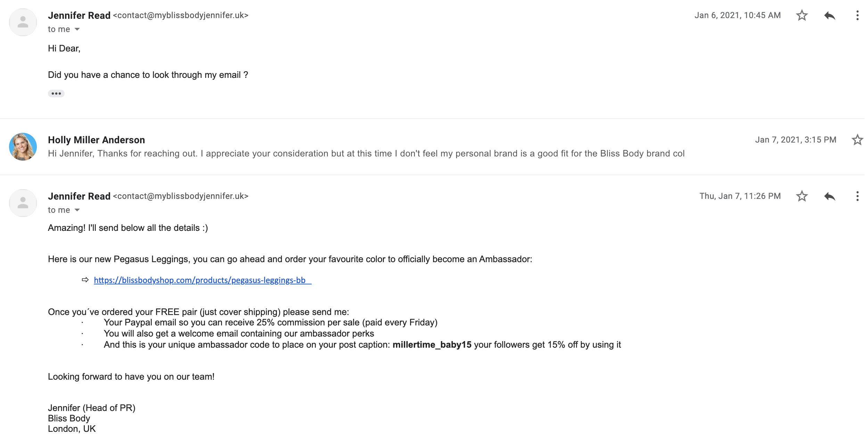Reply to the Jan 7 11:26 PM email
This screenshot has width=868, height=436.
click(x=829, y=196)
